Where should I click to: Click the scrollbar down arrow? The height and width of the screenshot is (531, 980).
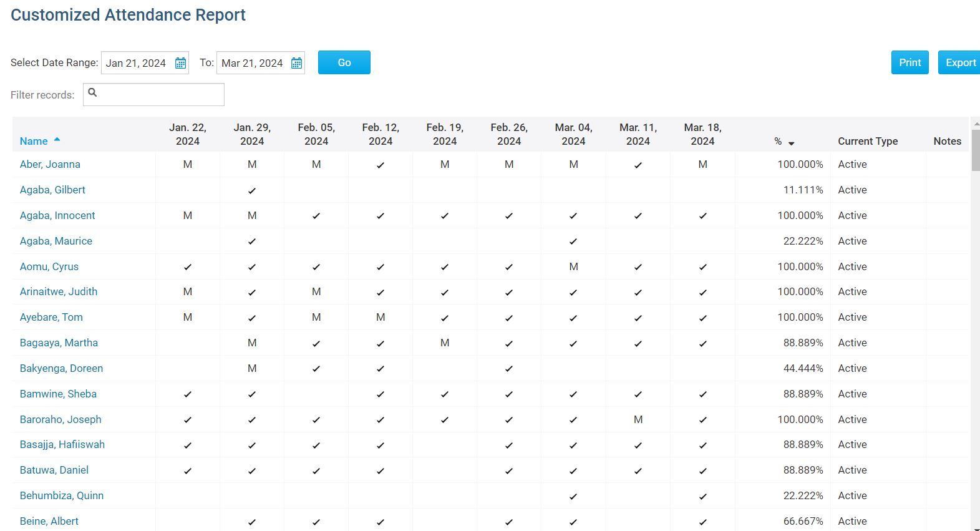(976, 528)
